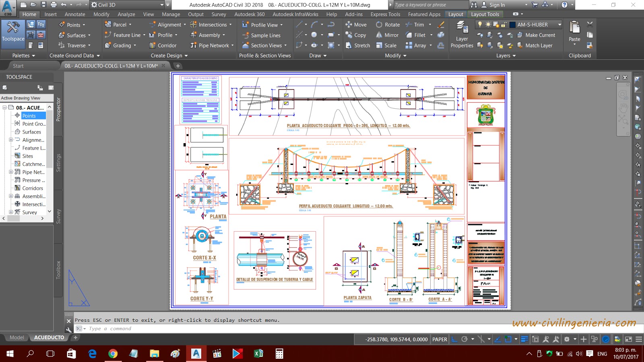This screenshot has width=644, height=362.
Task: Toggle Lineweight display in the status bar
Action: coord(524,339)
